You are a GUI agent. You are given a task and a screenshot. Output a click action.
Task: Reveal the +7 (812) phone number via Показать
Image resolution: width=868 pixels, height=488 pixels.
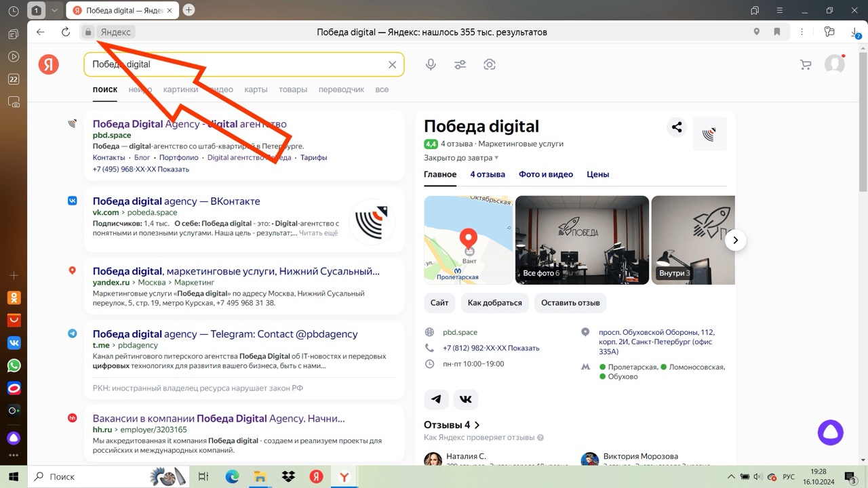524,348
